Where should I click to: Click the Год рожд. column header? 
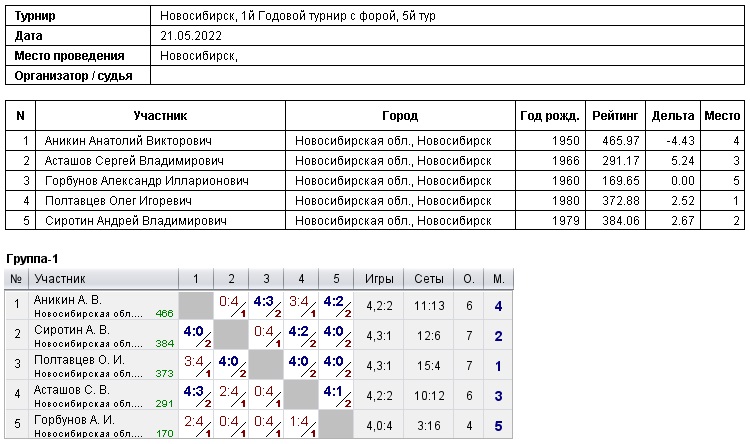[549, 116]
